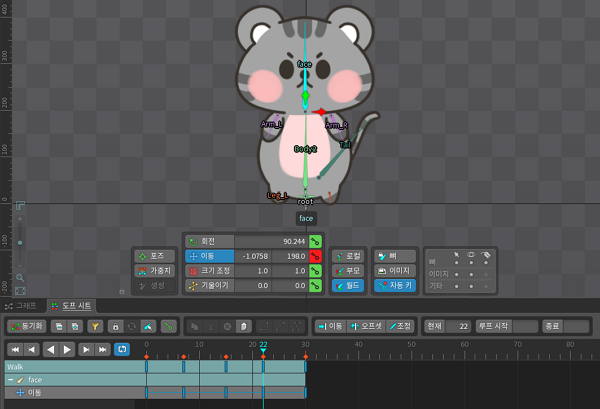This screenshot has width=600, height=409.
Task: Toggle 뼈 row selectable dot under arrow column
Action: click(456, 262)
